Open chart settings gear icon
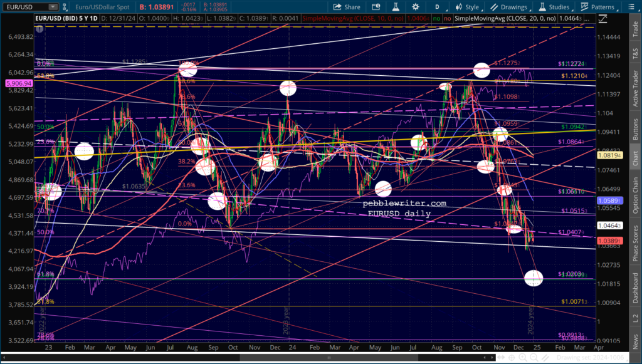Screen dimensions: 642x364 point(415,7)
